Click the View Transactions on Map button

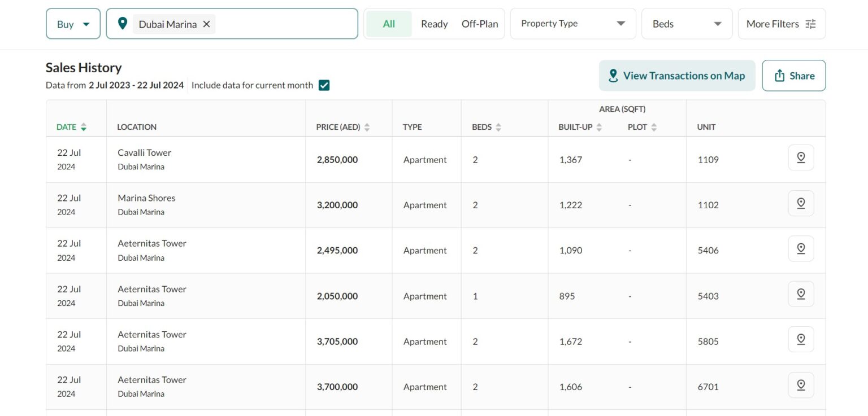pos(677,75)
